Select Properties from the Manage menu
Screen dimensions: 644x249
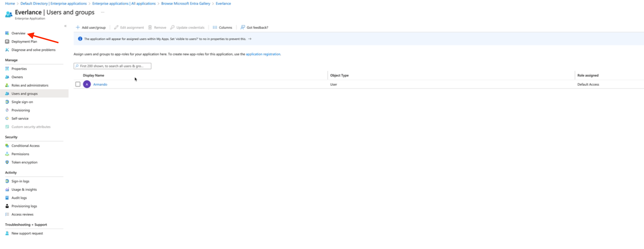pyautogui.click(x=19, y=69)
